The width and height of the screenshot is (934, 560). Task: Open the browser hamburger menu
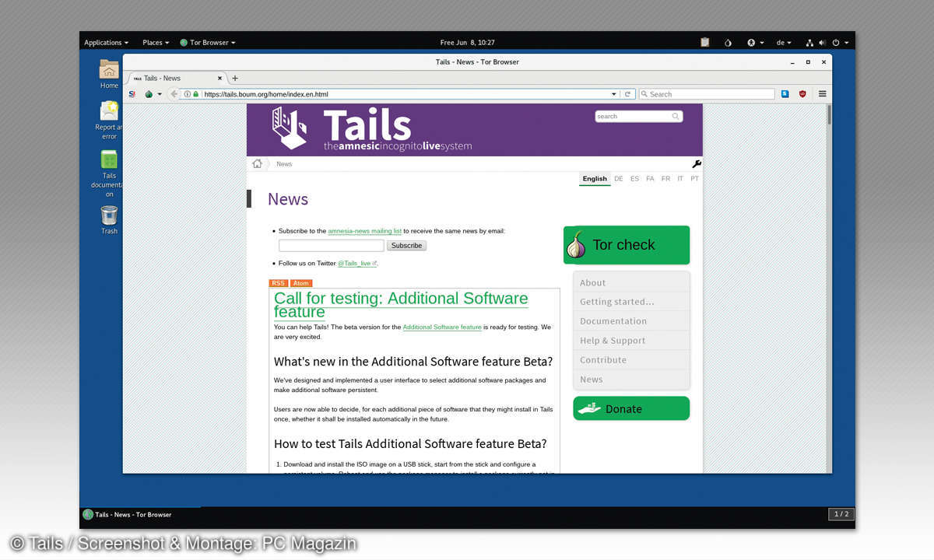[x=822, y=94]
